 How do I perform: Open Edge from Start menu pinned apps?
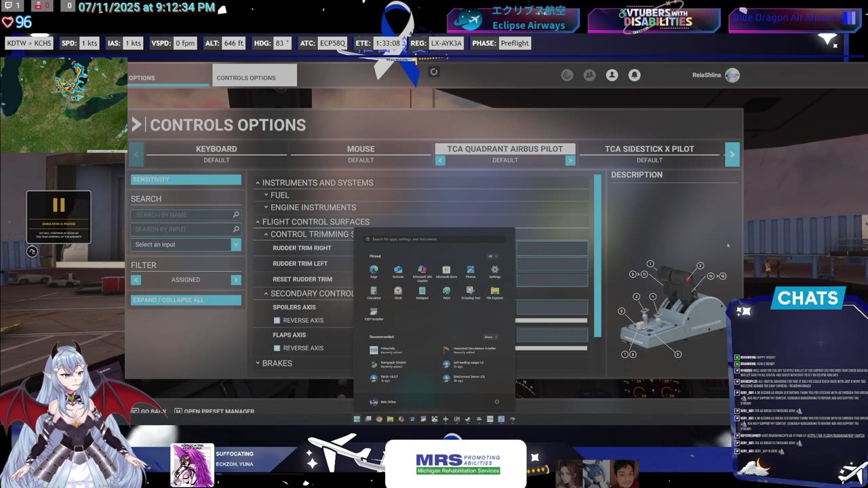(374, 271)
